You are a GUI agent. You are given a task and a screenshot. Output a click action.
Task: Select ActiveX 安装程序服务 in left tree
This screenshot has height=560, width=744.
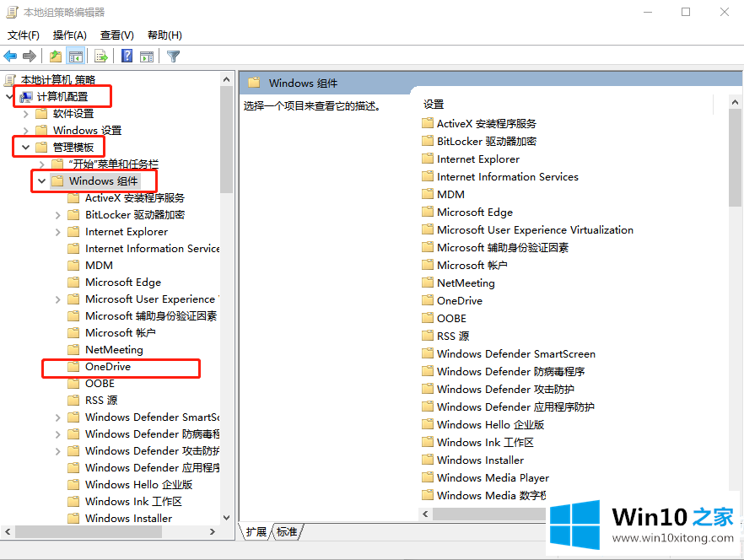point(135,198)
